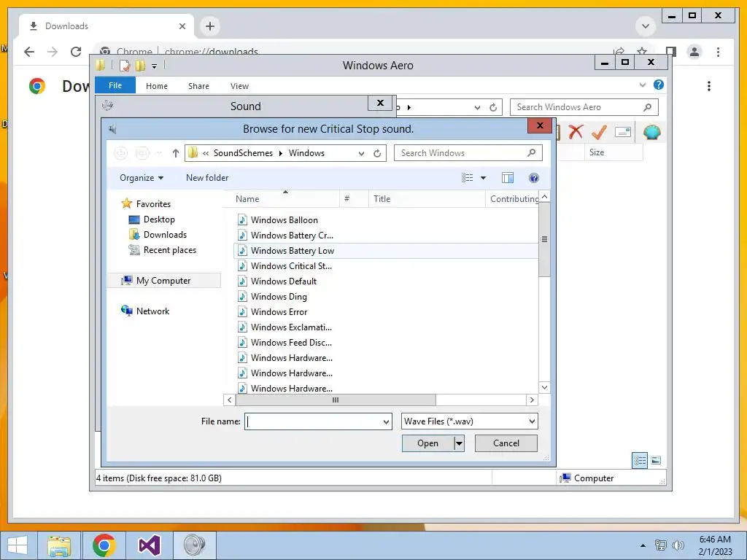The height and width of the screenshot is (560, 747).
Task: Open Chrome profile avatar
Action: (694, 52)
